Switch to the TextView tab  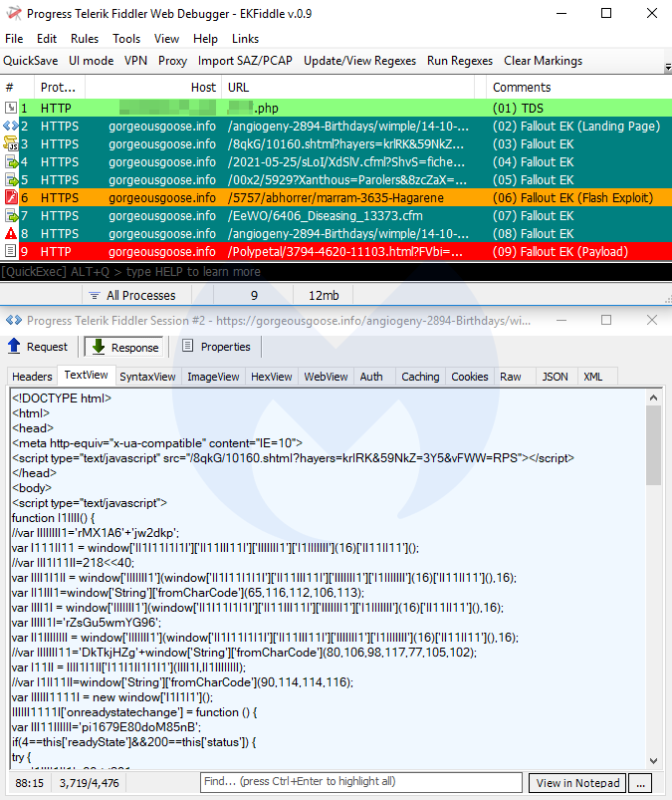[x=86, y=375]
